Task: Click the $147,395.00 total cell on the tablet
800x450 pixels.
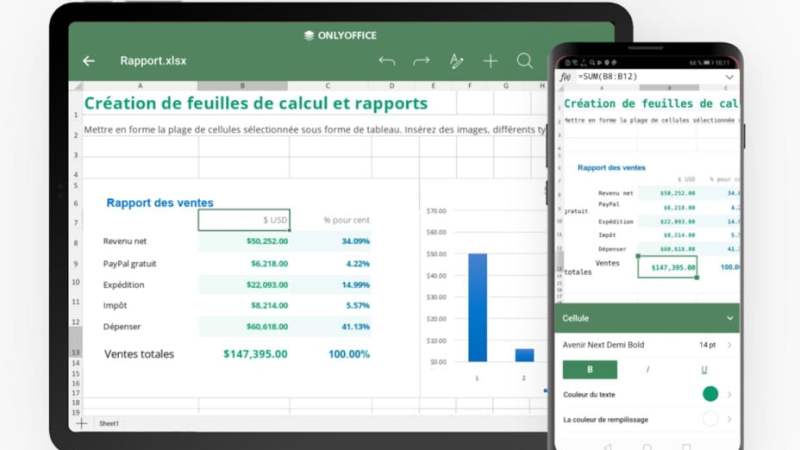Action: tap(255, 354)
